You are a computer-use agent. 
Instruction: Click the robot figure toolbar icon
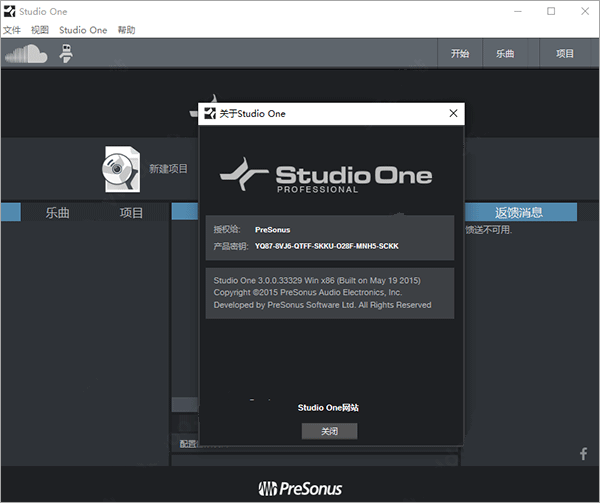click(x=66, y=53)
